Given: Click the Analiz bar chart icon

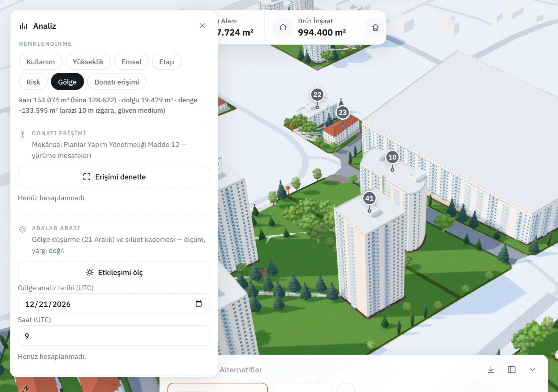Looking at the screenshot, I should click(x=23, y=26).
